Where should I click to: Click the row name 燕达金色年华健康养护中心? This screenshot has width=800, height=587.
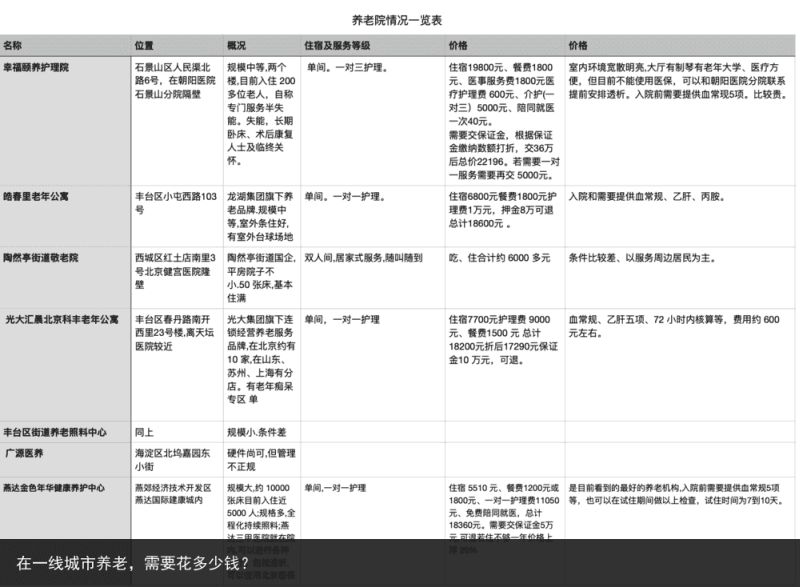tap(54, 488)
